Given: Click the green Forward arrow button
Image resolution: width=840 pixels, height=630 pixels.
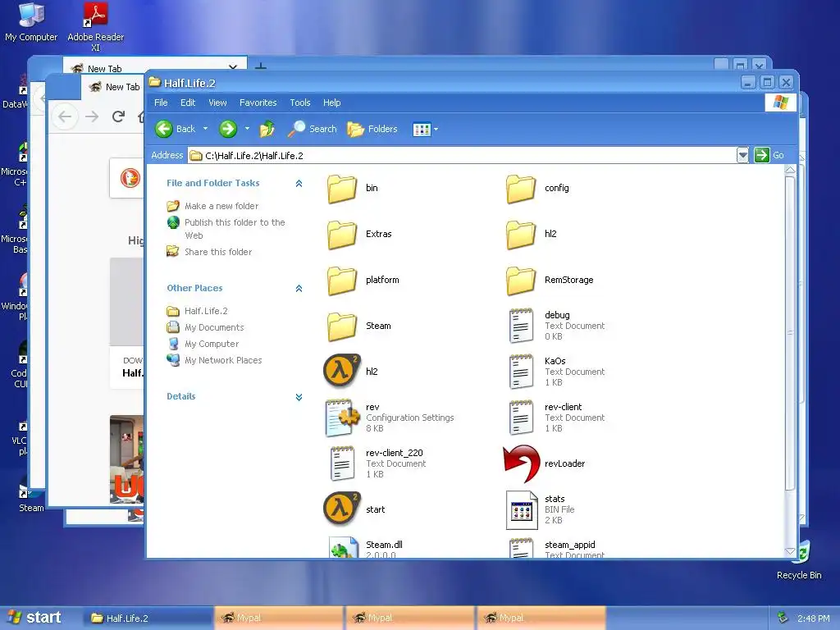Looking at the screenshot, I should click(228, 129).
